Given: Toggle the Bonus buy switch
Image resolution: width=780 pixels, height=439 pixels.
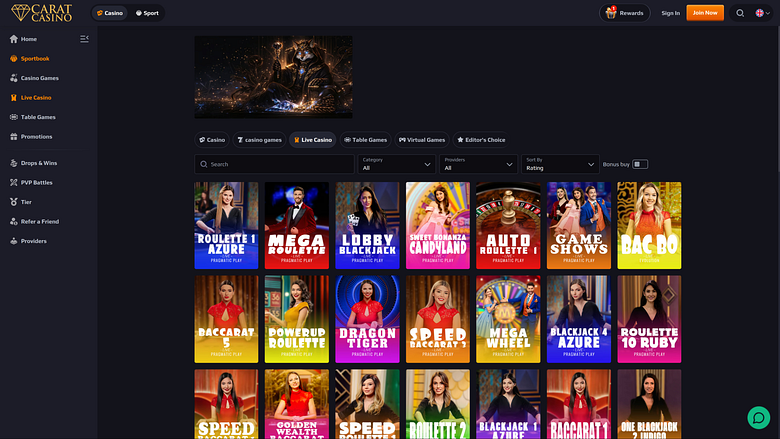Looking at the screenshot, I should point(640,164).
